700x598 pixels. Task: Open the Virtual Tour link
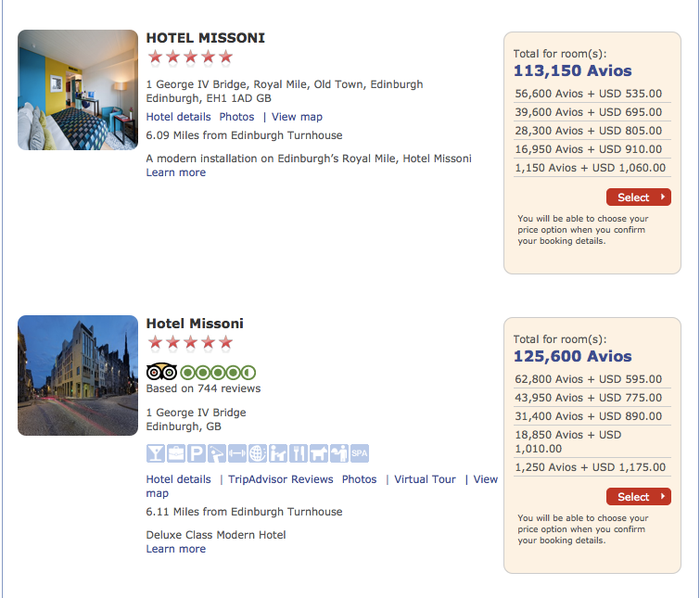(x=425, y=479)
